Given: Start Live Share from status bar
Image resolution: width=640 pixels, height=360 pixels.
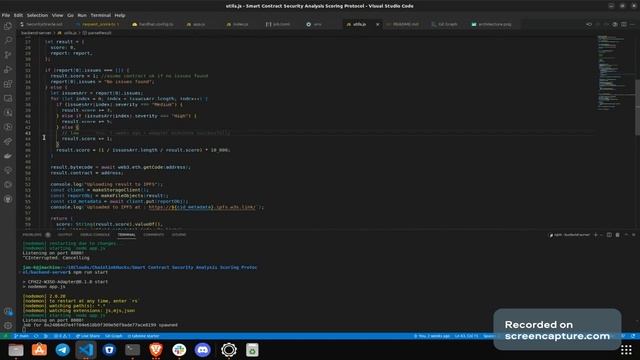Looking at the screenshot, I should pos(88,336).
